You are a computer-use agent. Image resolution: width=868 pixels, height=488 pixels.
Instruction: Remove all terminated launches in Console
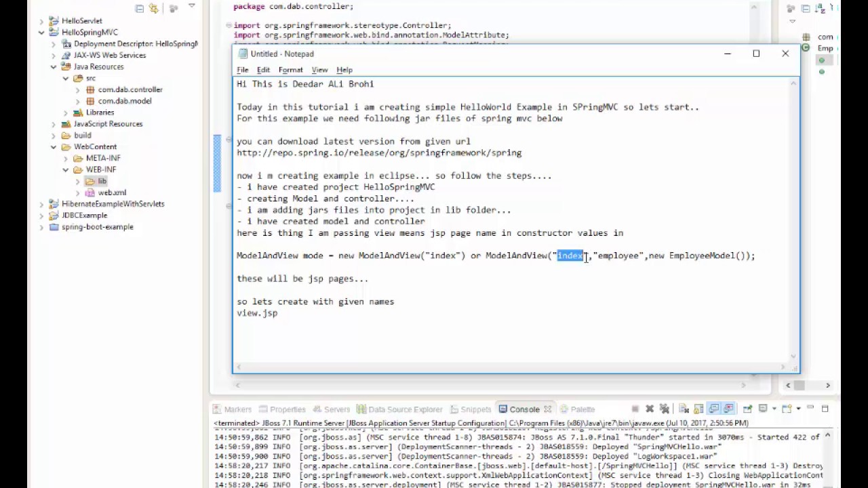(x=665, y=409)
